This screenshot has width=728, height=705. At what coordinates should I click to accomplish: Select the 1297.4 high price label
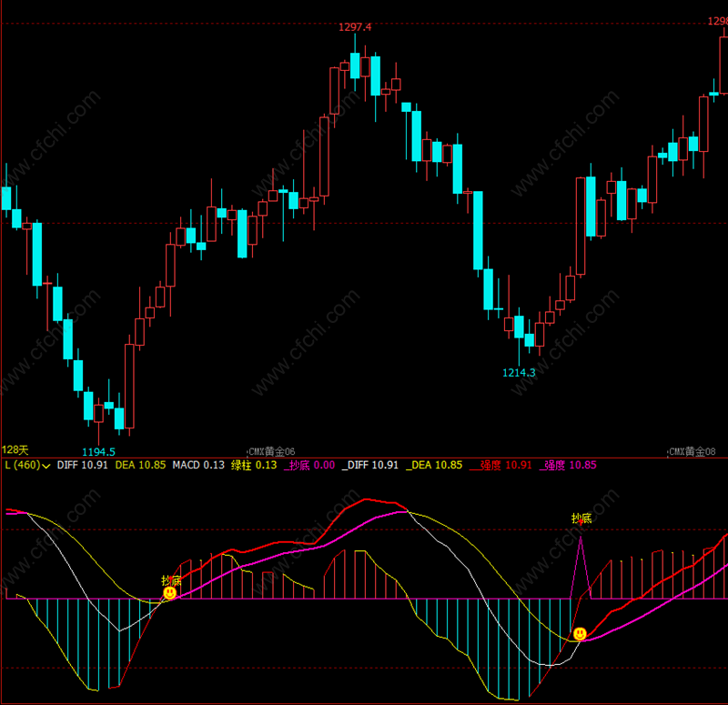tap(355, 27)
